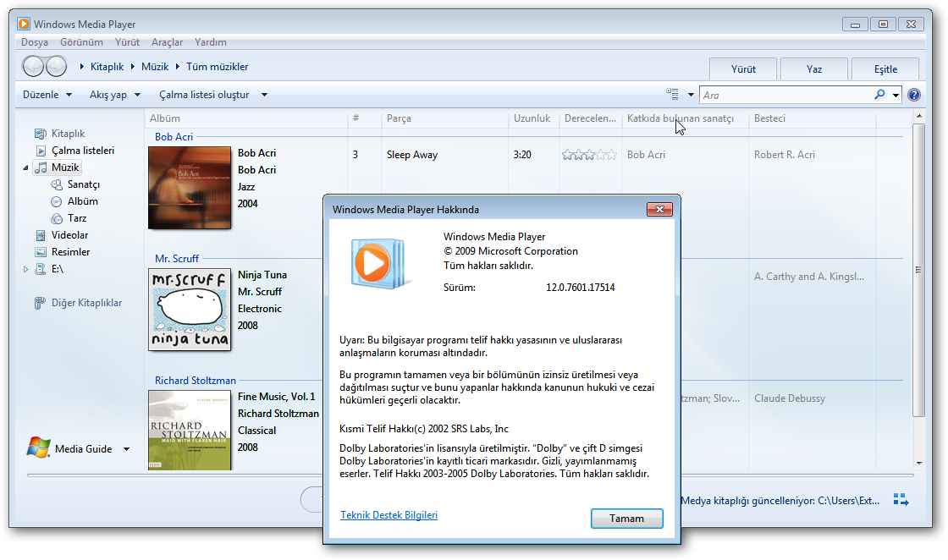This screenshot has height=560, width=948.
Task: Switch to the Yürüt tab
Action: click(743, 69)
